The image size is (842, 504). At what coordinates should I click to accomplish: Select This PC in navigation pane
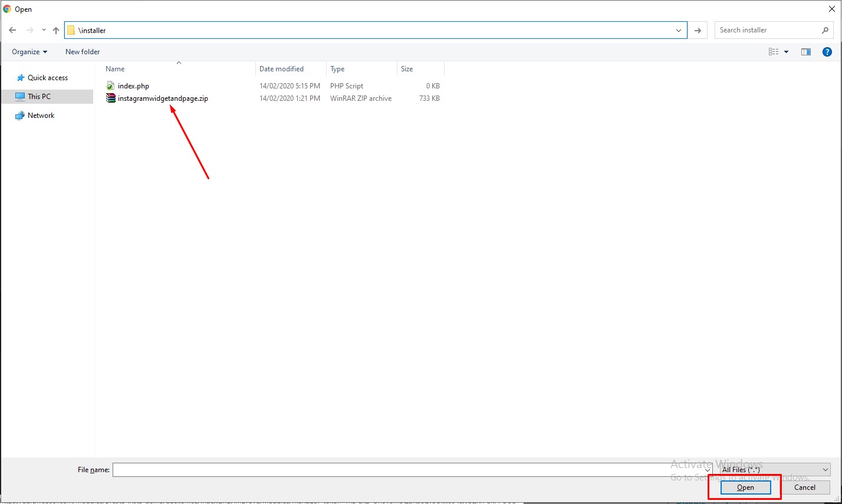coord(39,97)
